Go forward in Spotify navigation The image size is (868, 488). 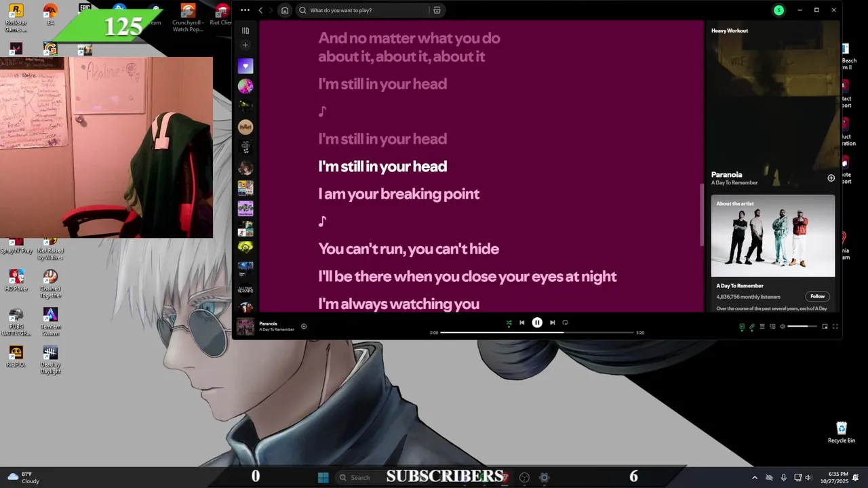270,10
